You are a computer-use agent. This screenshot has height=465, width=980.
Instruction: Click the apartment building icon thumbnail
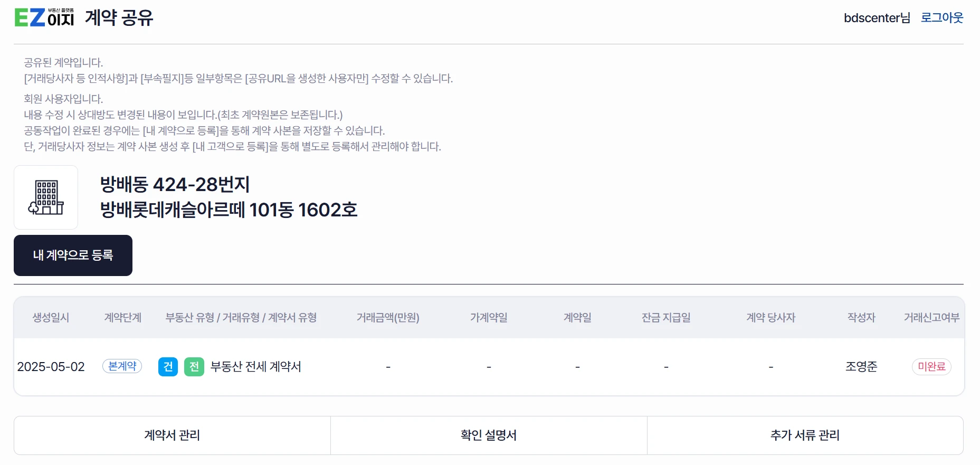coord(46,197)
